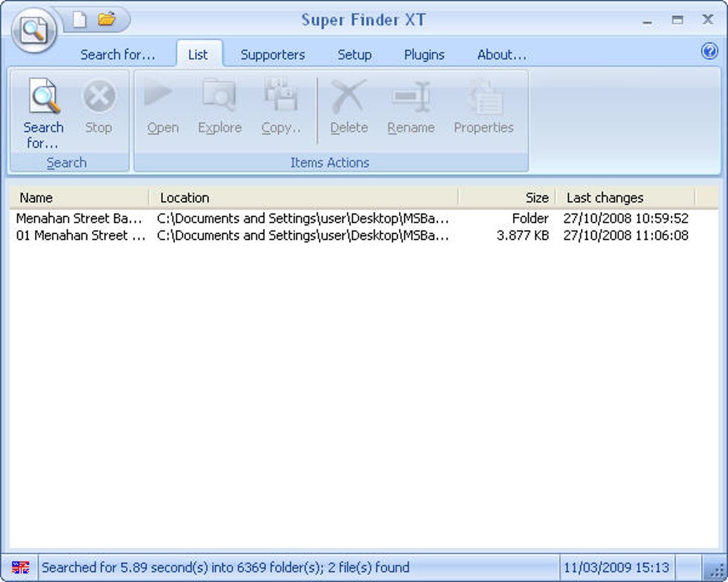
Task: Open the Plugins tab
Action: (x=425, y=55)
